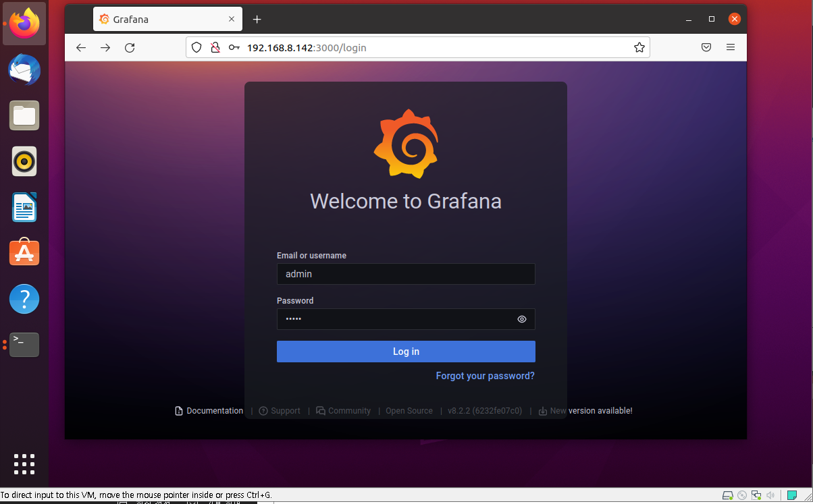The height and width of the screenshot is (504, 813).
Task: Open a new tab with plus button
Action: [x=257, y=20]
